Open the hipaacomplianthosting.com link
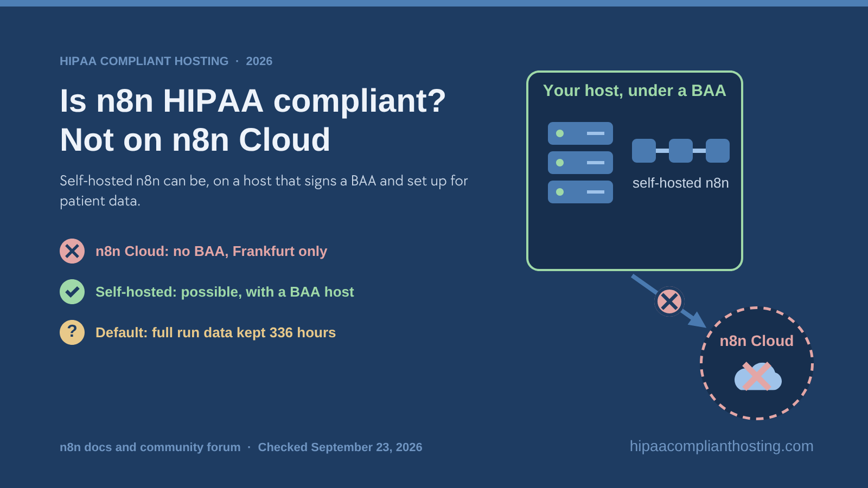 tap(722, 446)
